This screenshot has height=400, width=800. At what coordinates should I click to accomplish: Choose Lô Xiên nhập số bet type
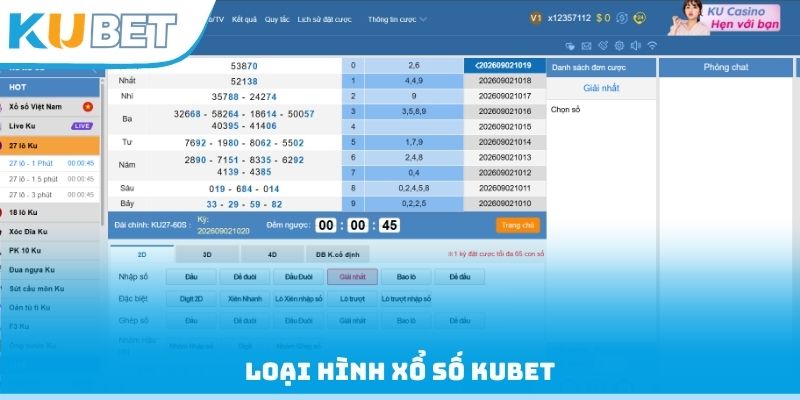pos(298,299)
